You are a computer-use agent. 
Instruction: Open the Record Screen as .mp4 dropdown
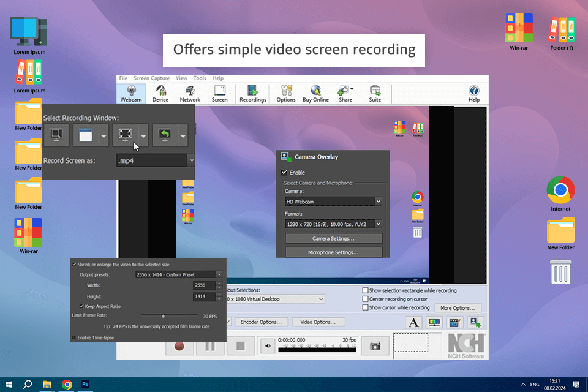191,160
